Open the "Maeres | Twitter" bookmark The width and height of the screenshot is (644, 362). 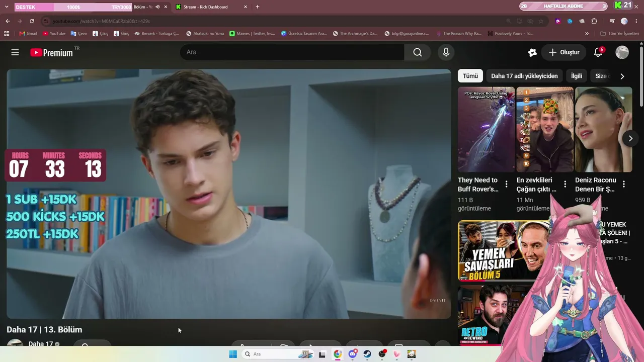coord(252,34)
